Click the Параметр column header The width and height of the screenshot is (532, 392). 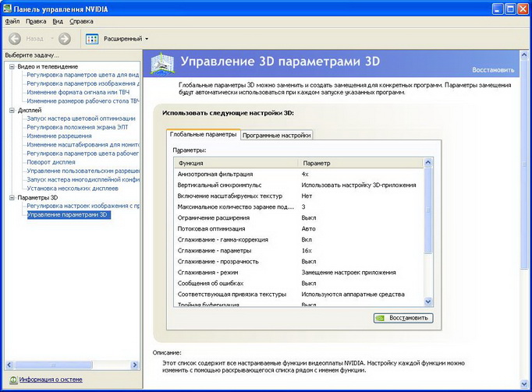point(361,163)
